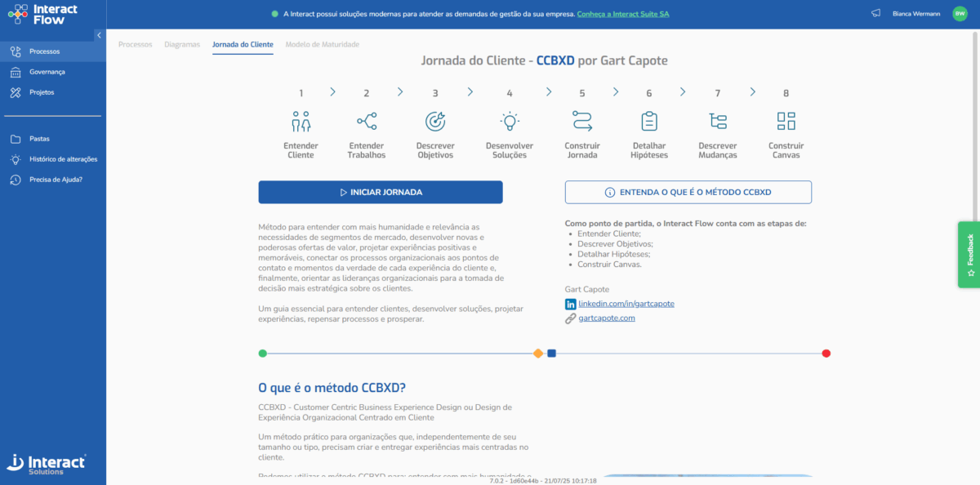Click the chevron between steps 3 and 4

coord(470,92)
